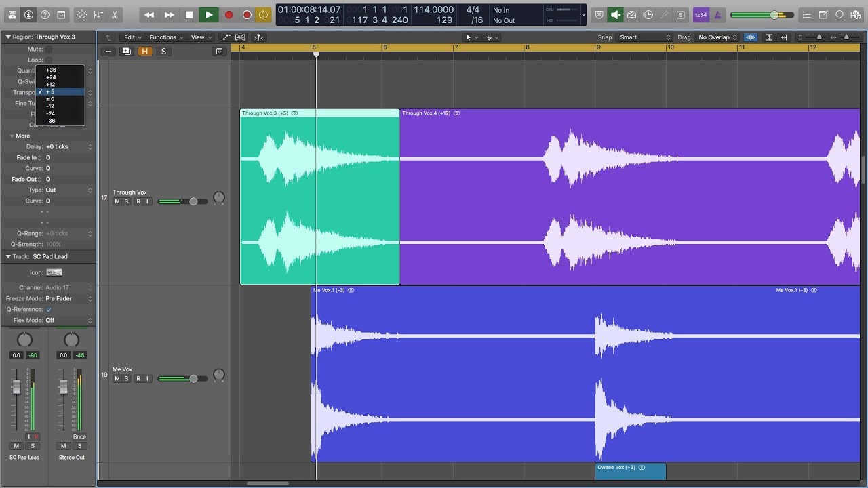Image resolution: width=868 pixels, height=488 pixels.
Task: Click the vertical auto zoom icon
Action: tap(769, 37)
